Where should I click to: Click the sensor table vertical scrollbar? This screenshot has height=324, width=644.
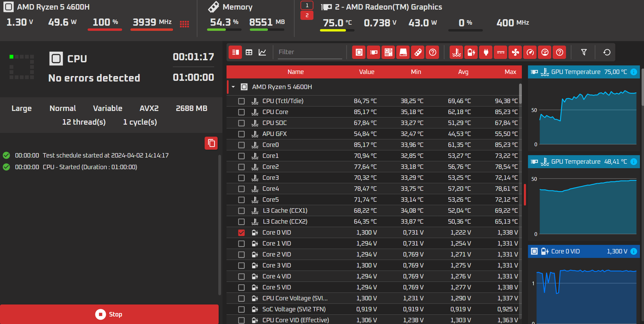tap(520, 94)
